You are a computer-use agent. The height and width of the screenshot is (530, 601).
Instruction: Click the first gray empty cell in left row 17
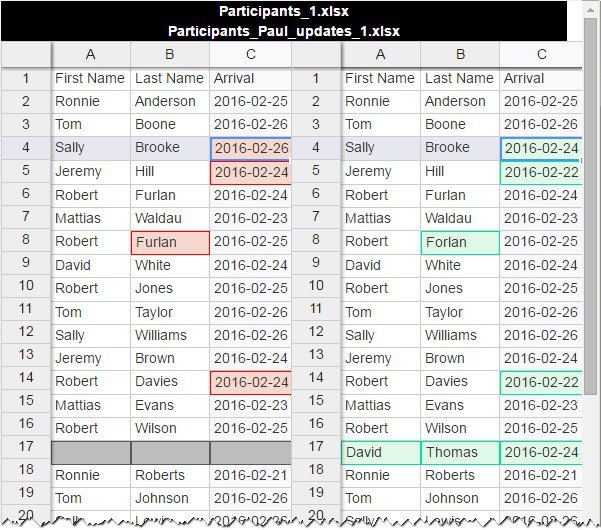pos(91,452)
